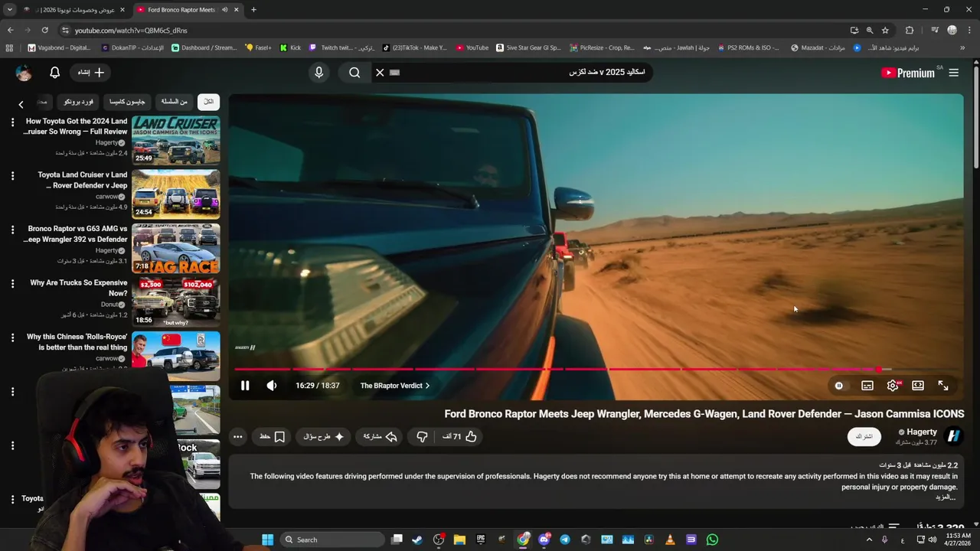
Task: Open the player settings gear
Action: pos(893,386)
